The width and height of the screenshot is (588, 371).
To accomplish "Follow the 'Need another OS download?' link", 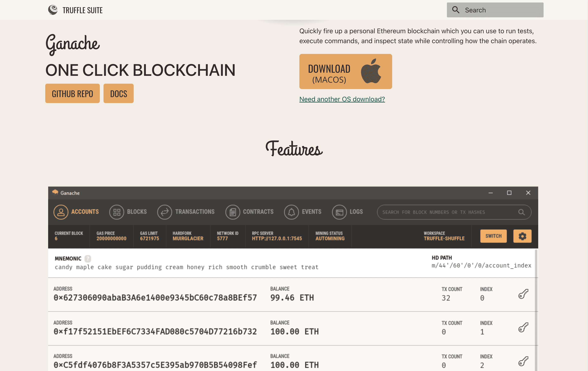I will [x=342, y=99].
